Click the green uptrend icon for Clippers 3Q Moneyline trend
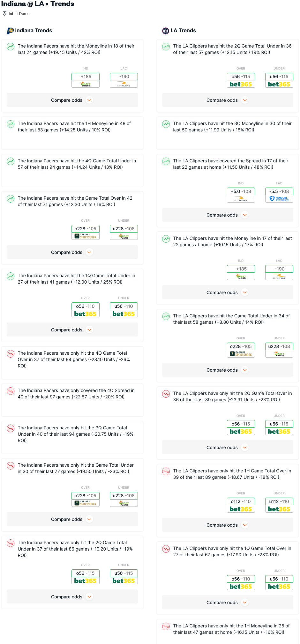Screen dimensions: 300x644 (166, 124)
